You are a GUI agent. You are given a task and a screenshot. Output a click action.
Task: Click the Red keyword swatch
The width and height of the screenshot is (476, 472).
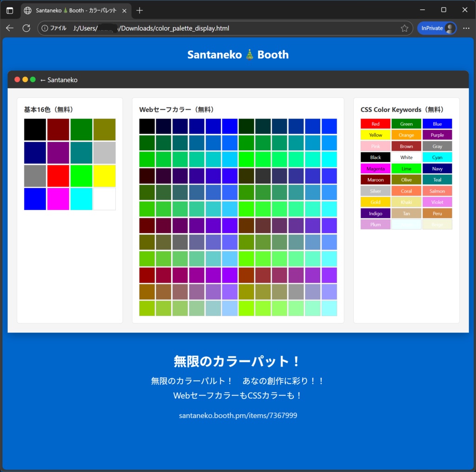tap(375, 124)
